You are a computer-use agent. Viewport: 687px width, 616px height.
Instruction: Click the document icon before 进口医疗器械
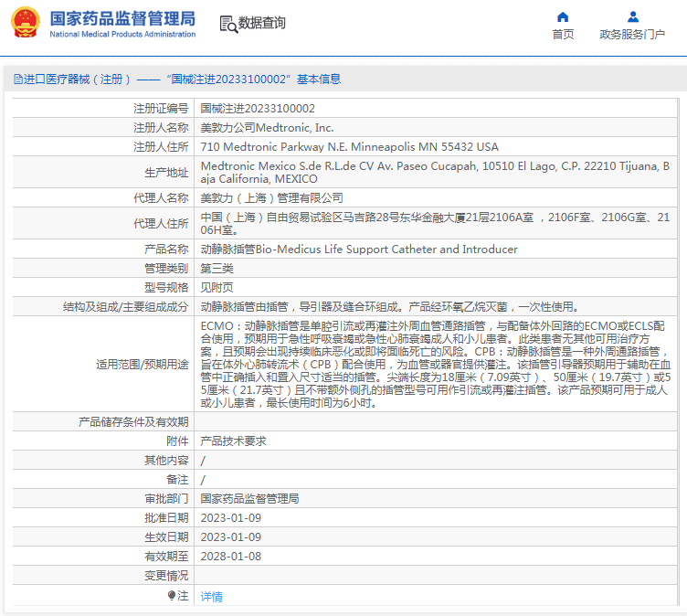(18, 79)
